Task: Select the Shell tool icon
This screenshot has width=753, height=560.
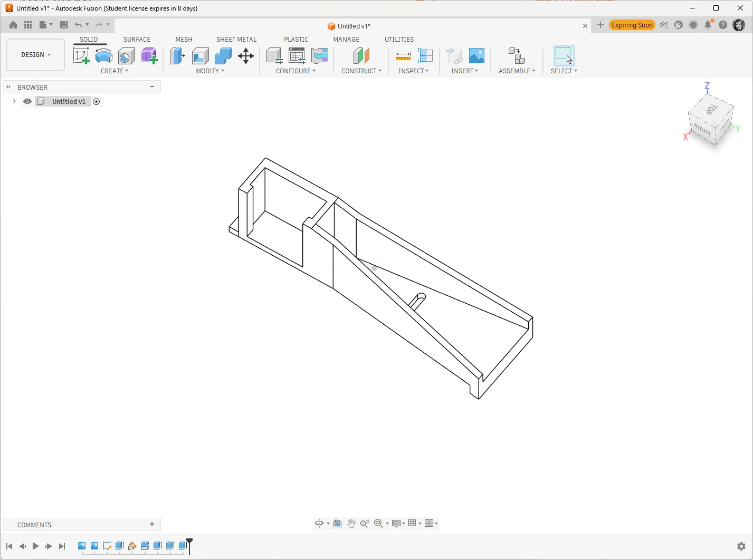Action: click(201, 56)
